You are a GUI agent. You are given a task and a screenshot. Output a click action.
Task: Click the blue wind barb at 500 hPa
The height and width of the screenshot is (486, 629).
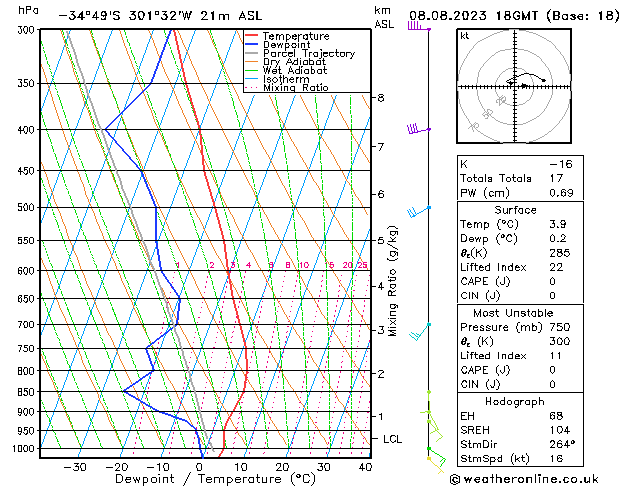click(x=419, y=211)
